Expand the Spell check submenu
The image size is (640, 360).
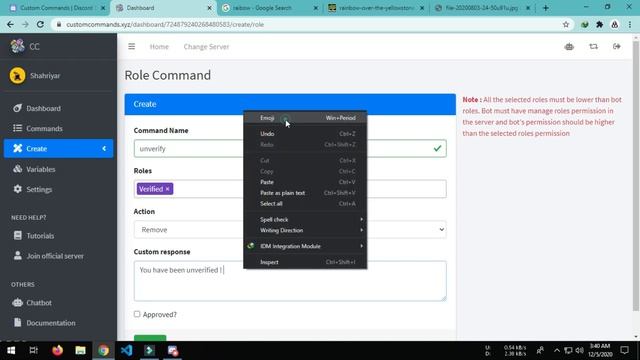point(305,220)
